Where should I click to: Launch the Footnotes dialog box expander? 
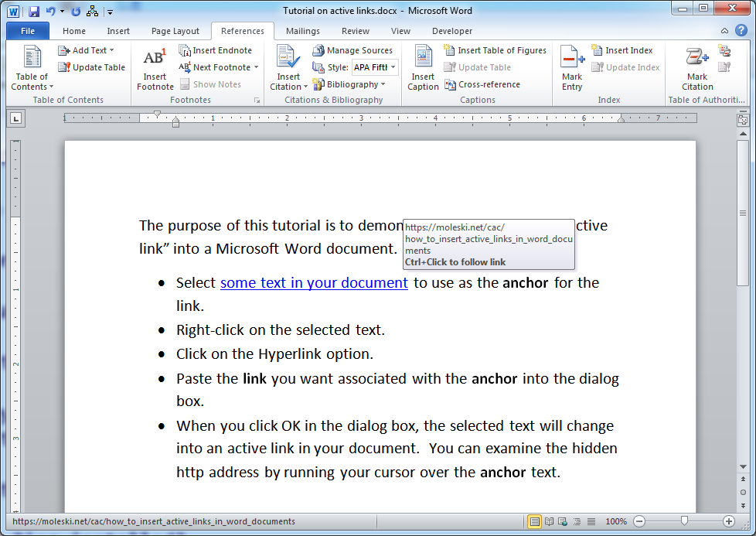coord(257,101)
